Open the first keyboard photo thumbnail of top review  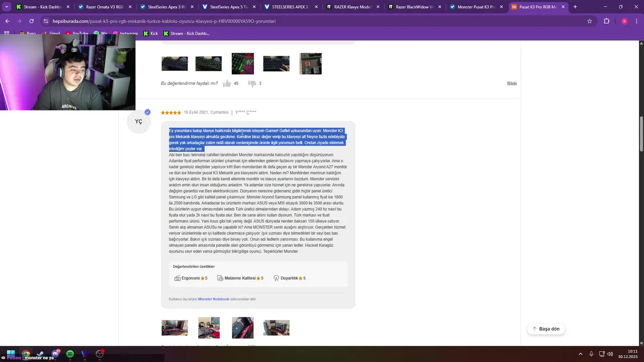point(175,64)
